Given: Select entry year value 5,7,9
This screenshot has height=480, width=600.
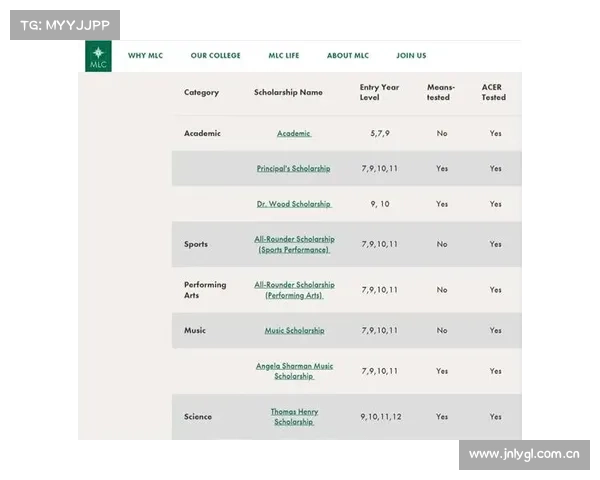Looking at the screenshot, I should click(380, 133).
